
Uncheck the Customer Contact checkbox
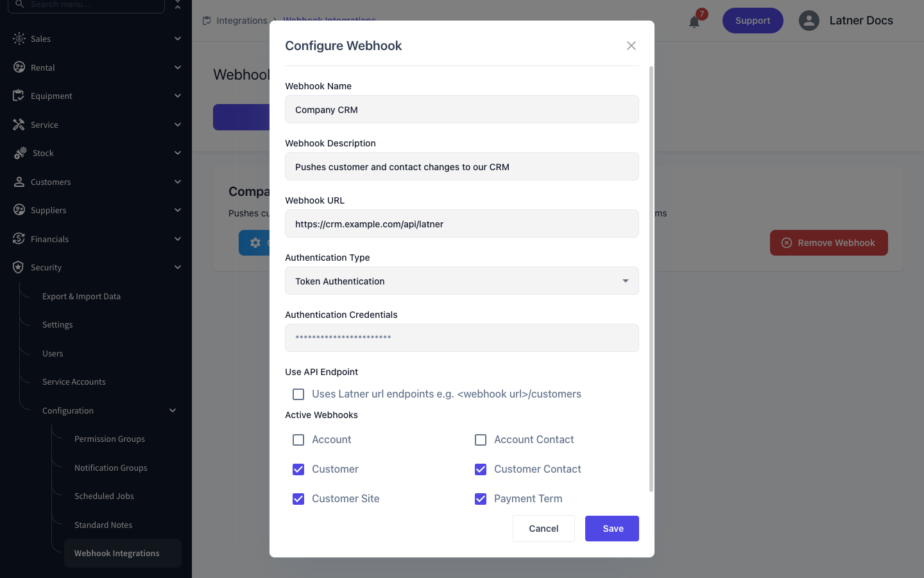(x=481, y=469)
